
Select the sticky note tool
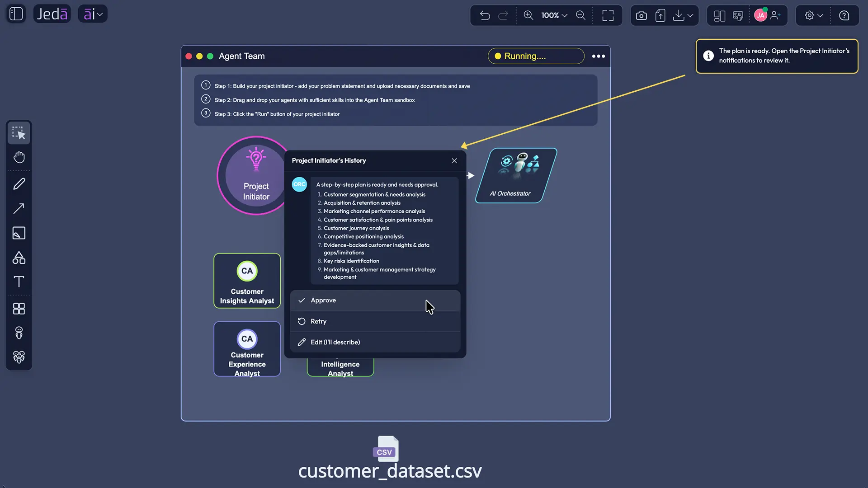pos(19,233)
